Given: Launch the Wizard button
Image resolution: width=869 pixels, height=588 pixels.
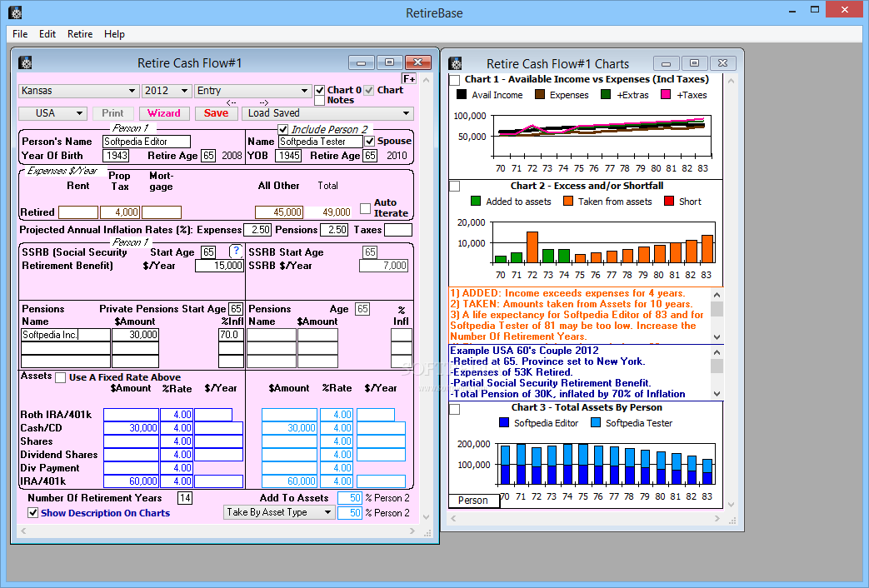Looking at the screenshot, I should [164, 113].
